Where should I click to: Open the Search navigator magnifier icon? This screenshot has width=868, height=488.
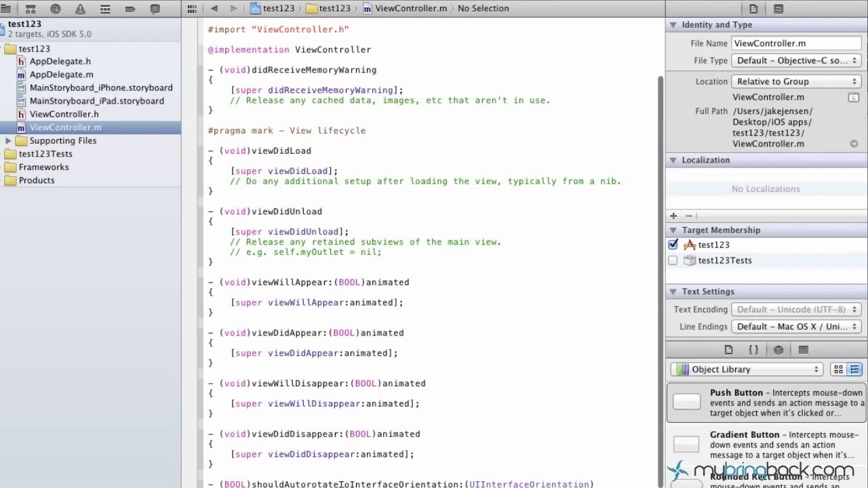56,9
